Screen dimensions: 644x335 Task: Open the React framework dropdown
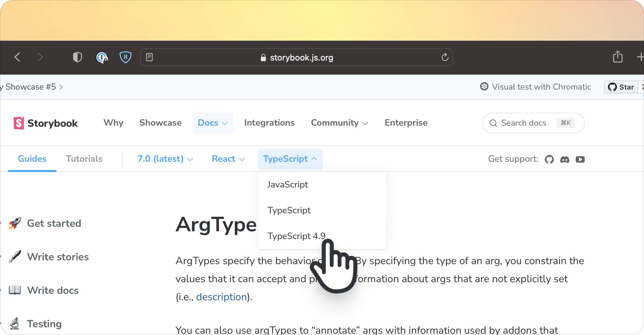pyautogui.click(x=228, y=159)
